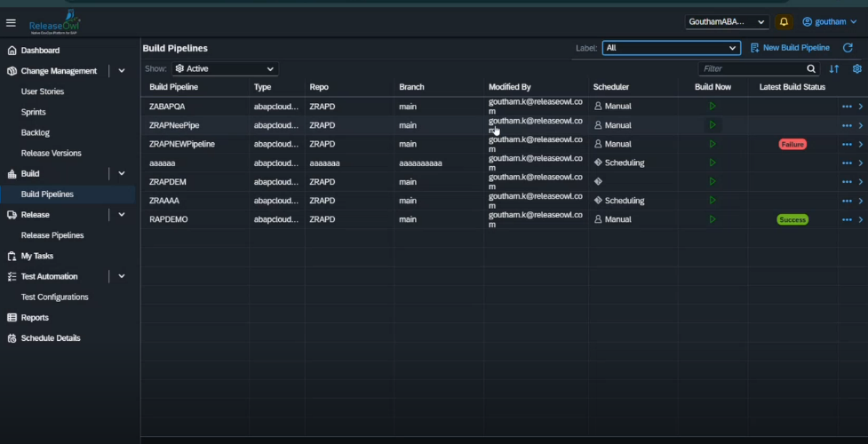Open the notifications bell
Image resolution: width=868 pixels, height=444 pixels.
784,22
